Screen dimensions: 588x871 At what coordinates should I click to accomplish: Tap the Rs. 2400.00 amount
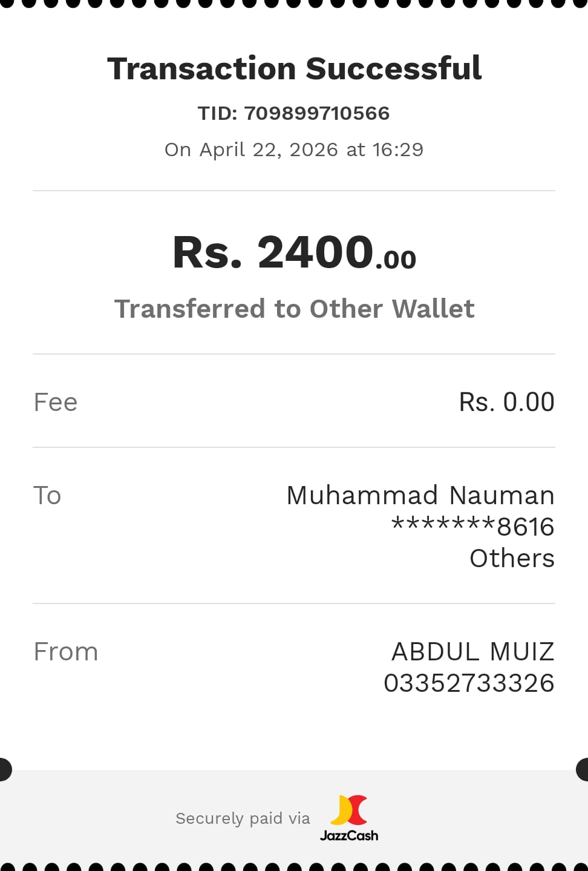[x=294, y=252]
